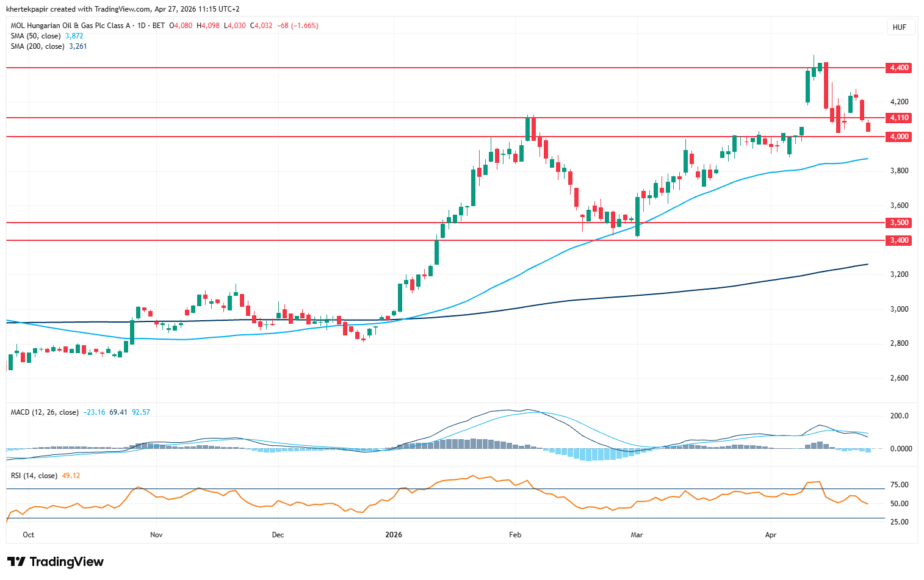Select the 2026 year marker on time axis
Viewport: 924px width, 580px height.
[394, 535]
